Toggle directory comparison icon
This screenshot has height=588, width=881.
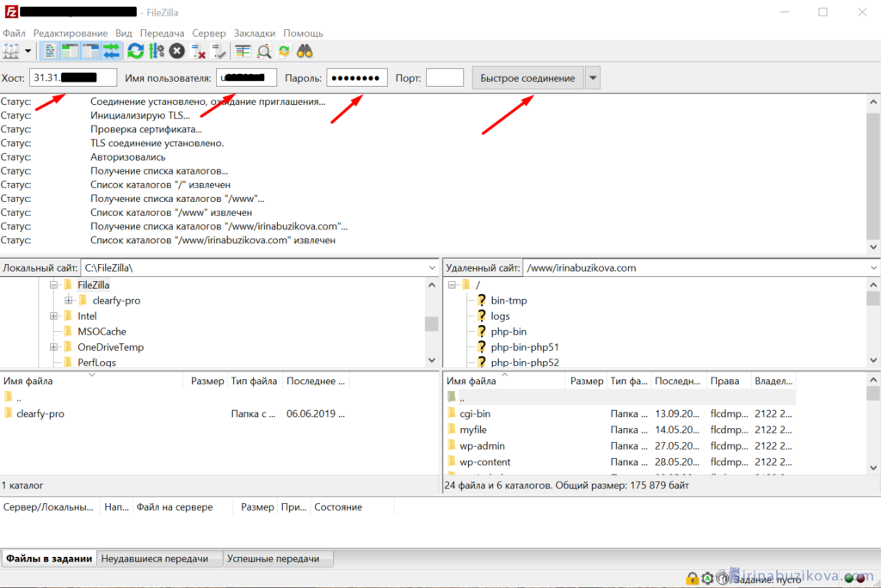coord(264,52)
